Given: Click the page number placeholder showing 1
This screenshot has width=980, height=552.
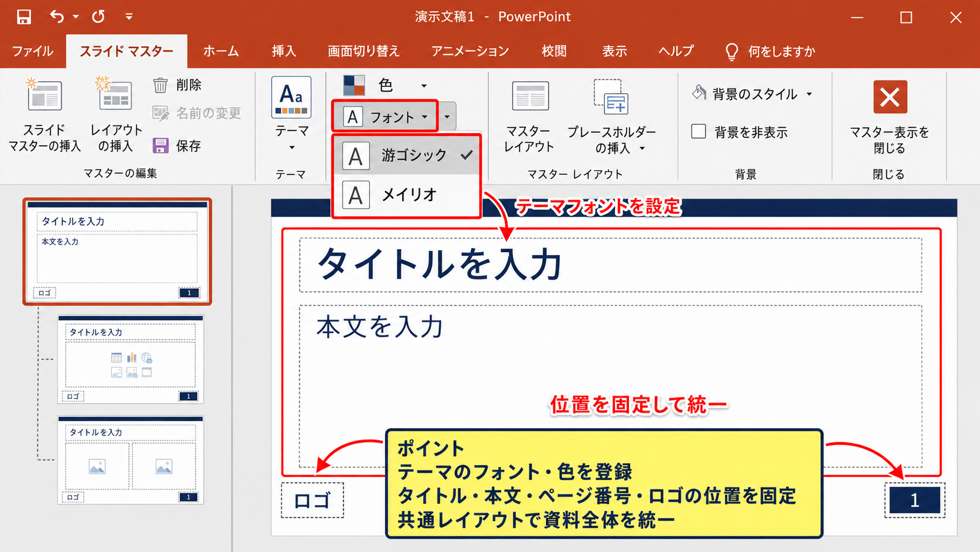Looking at the screenshot, I should 914,500.
